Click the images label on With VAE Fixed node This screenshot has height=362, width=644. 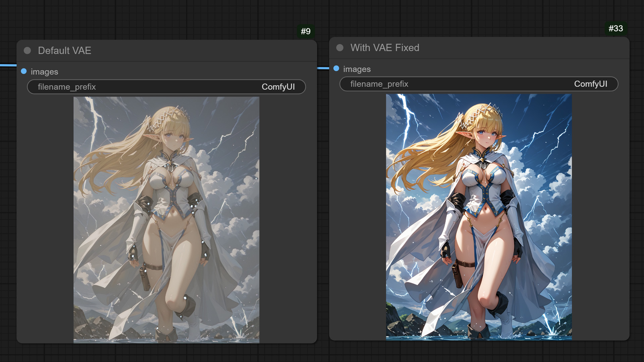[357, 69]
